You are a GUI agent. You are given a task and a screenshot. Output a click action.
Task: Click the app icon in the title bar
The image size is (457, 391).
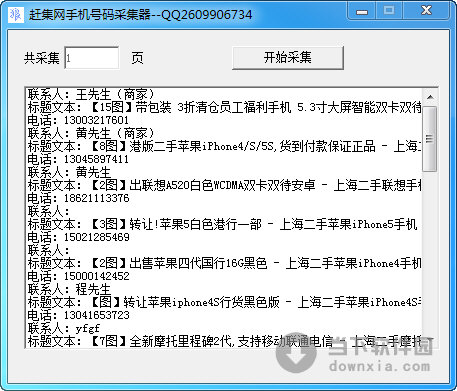tap(15, 14)
